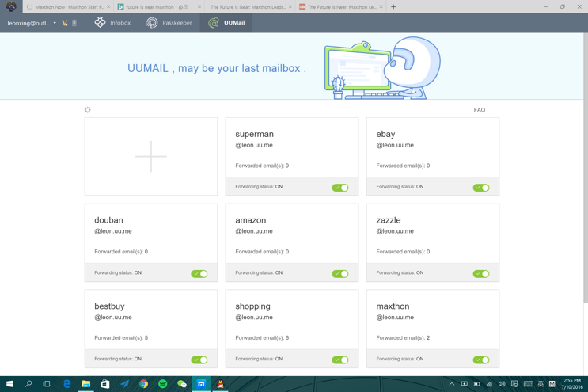Click the page vertical scrollbar
Screen dimensions: 588x392
pyautogui.click(x=586, y=167)
